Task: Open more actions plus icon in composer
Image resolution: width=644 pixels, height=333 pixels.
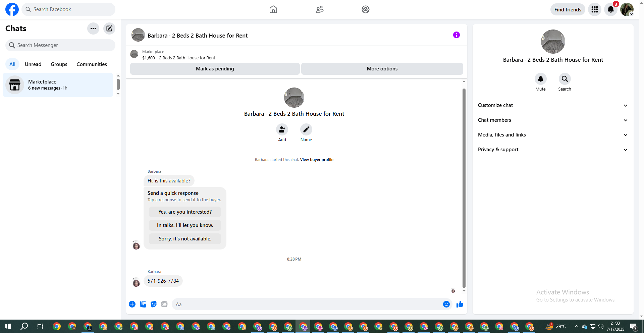Action: click(132, 304)
